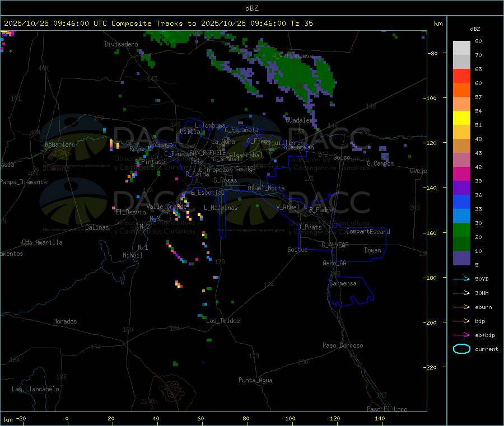The width and height of the screenshot is (504, 426).
Task: Click the cyan current ellipse legend icon
Action: click(461, 349)
